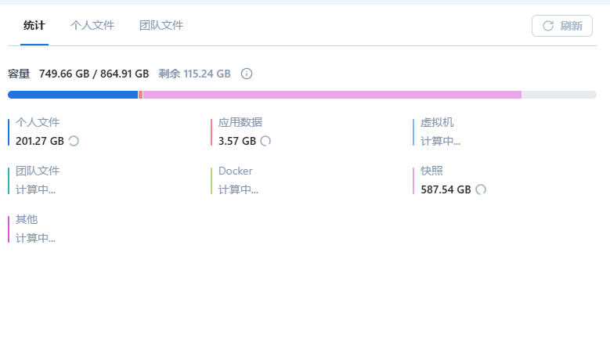Select the 其他 storage category label
The image size is (610, 364).
pyautogui.click(x=27, y=219)
